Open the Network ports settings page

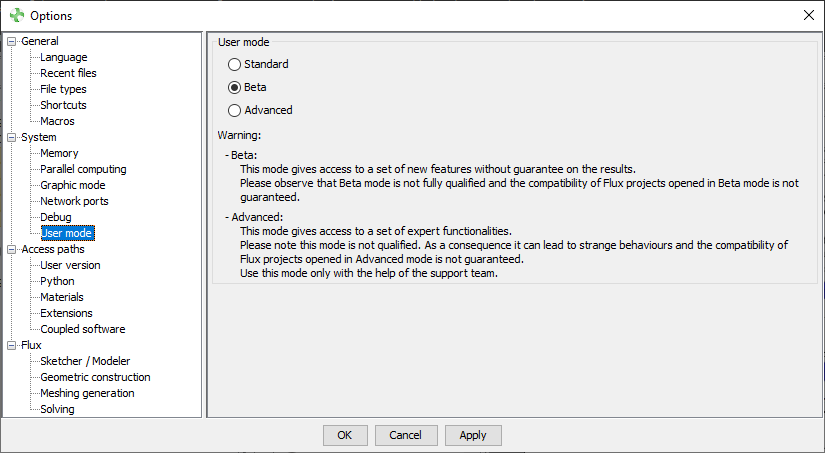(x=74, y=202)
